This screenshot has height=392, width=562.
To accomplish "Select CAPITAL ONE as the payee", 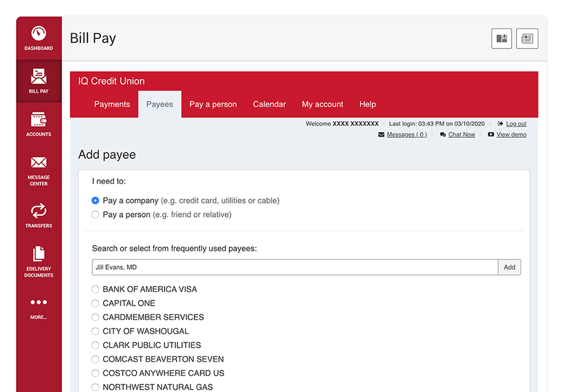I will [95, 303].
